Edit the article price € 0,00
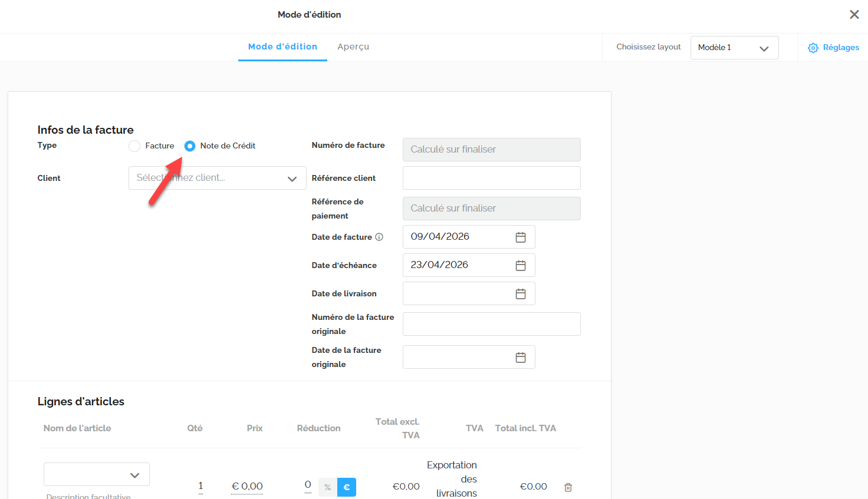Screen dimensions: 868x499 (247, 487)
